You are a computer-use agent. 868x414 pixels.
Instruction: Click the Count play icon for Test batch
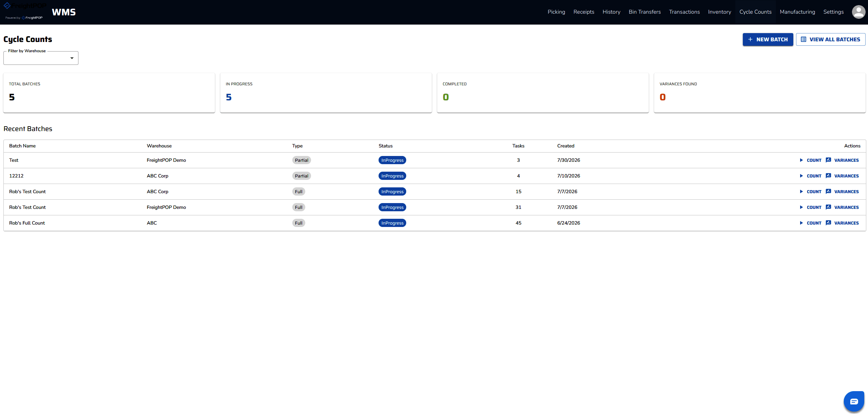[801, 160]
